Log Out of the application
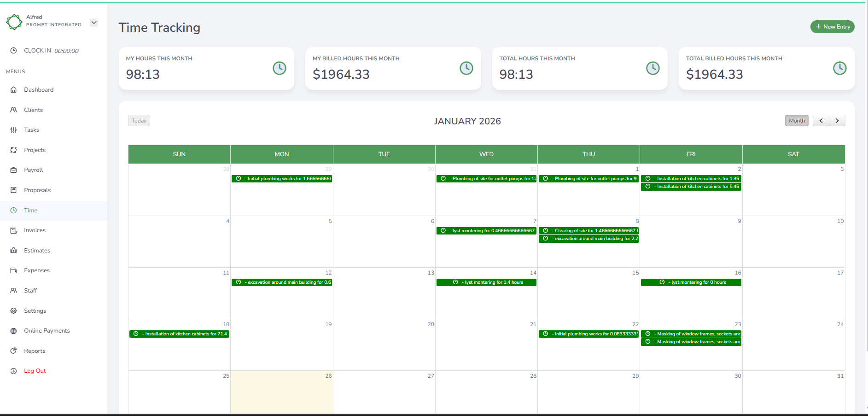 tap(35, 371)
